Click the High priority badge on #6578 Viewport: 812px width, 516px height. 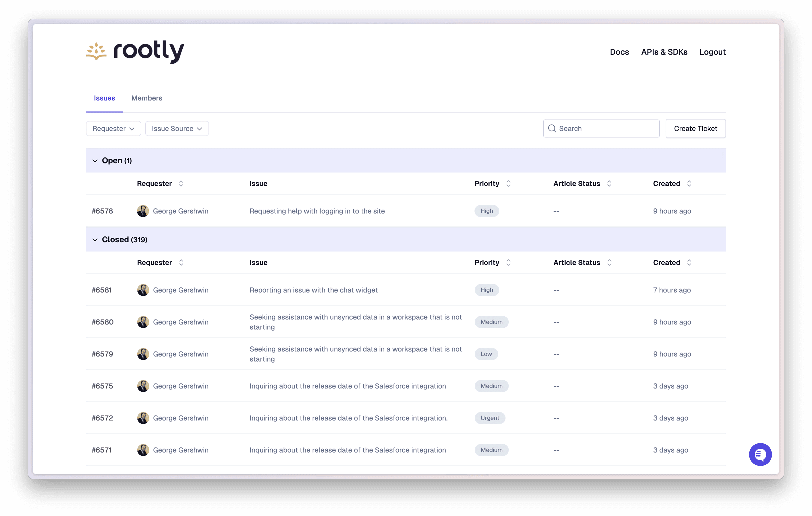[x=486, y=211]
